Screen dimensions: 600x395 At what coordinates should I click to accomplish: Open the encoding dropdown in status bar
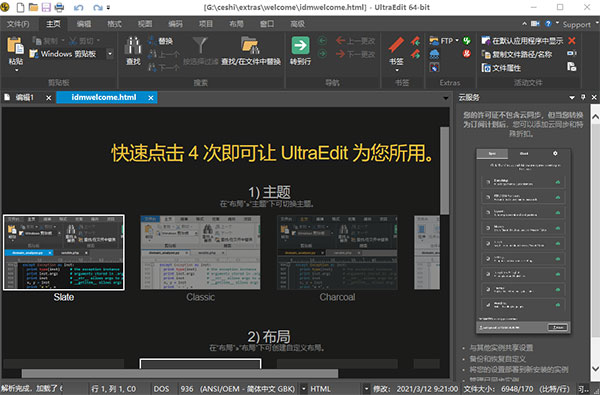tap(303, 389)
